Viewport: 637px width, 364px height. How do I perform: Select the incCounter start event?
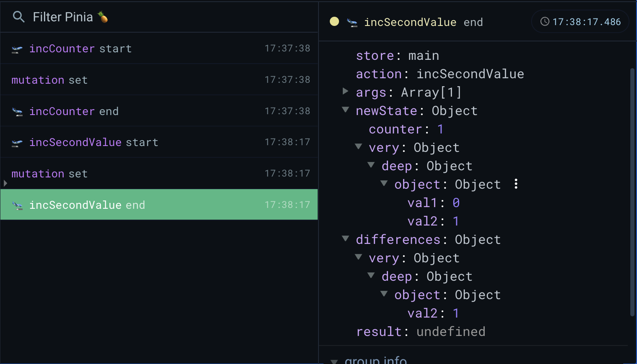tap(159, 48)
